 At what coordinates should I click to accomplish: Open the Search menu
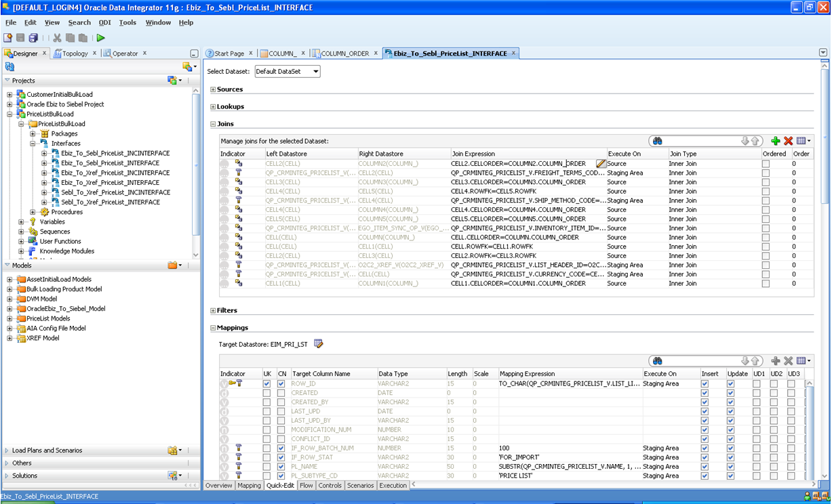[79, 22]
